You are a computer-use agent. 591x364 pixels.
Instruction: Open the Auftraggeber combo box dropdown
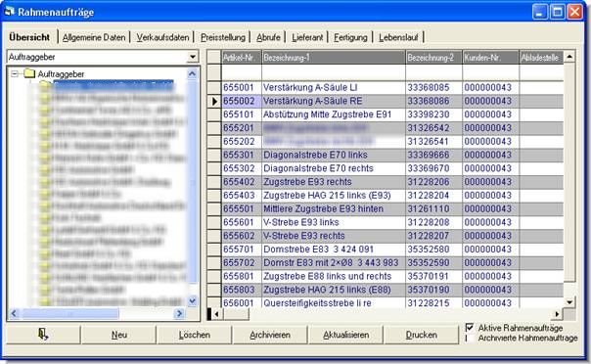tap(193, 57)
